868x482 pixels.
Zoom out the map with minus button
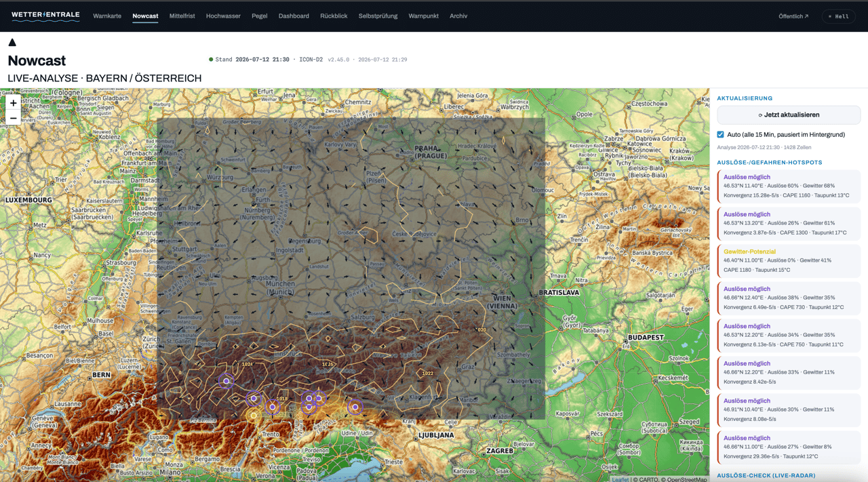point(13,118)
